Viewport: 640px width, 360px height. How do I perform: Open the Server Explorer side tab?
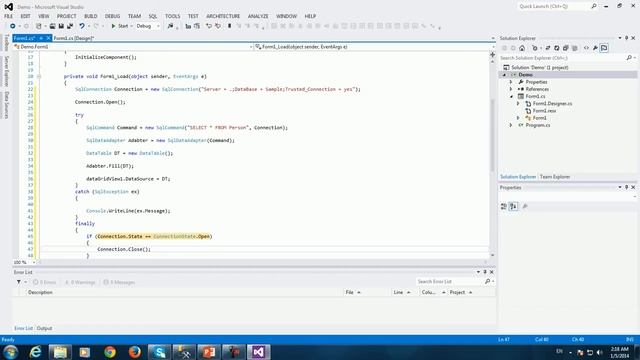pos(6,71)
